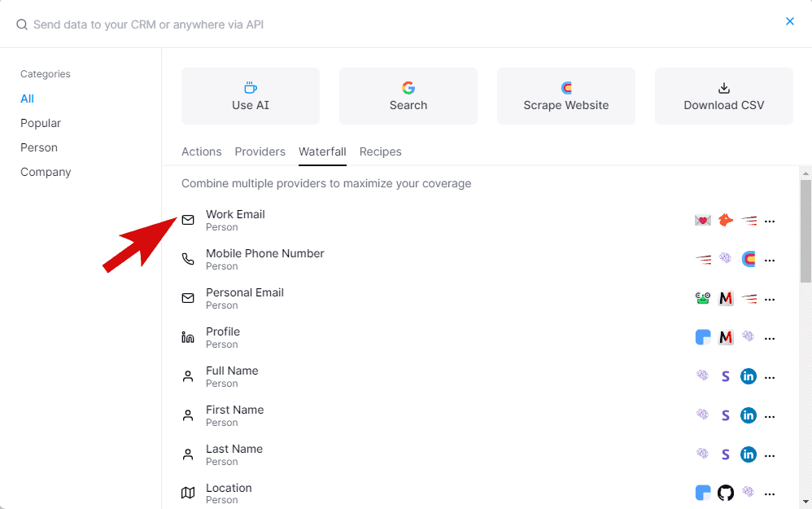Click the green robot icon in Personal Email row
The height and width of the screenshot is (509, 812).
point(703,299)
